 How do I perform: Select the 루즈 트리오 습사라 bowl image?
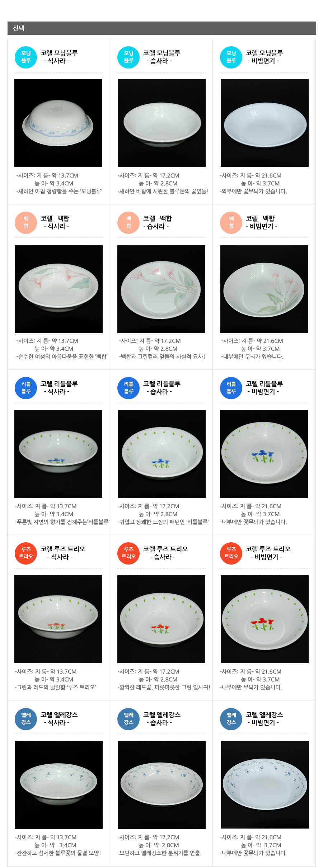click(x=161, y=619)
